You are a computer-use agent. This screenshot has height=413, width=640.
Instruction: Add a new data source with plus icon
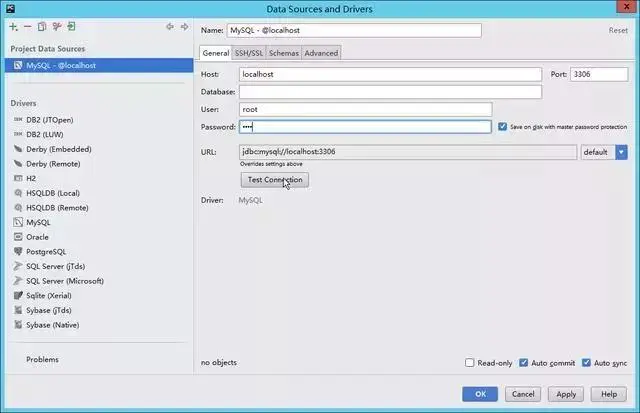coord(13,27)
